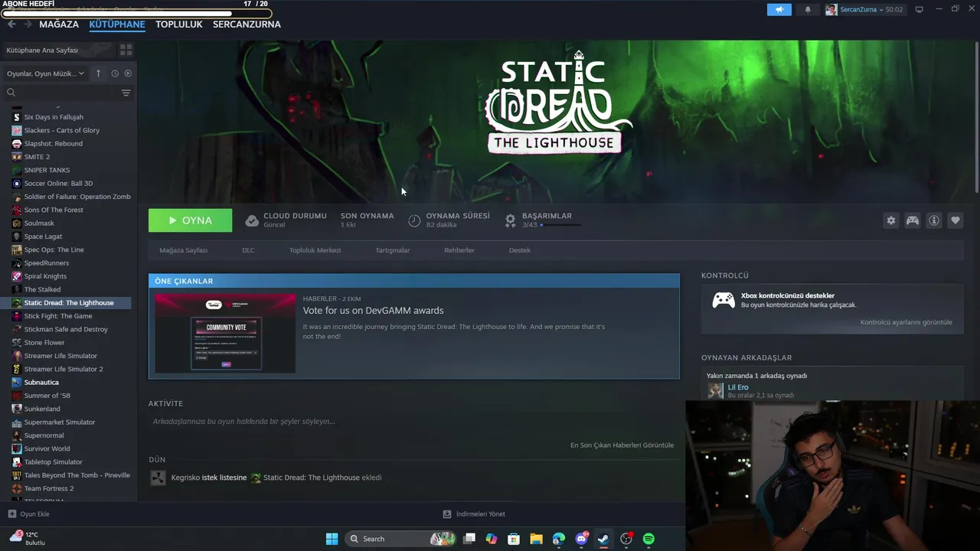Open the DLC tab
The image size is (980, 551).
tap(248, 250)
